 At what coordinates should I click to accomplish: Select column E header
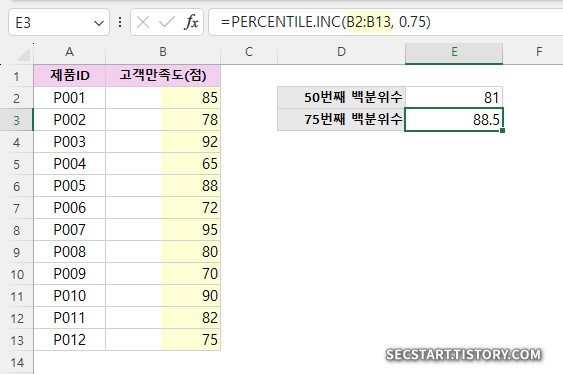coord(454,52)
